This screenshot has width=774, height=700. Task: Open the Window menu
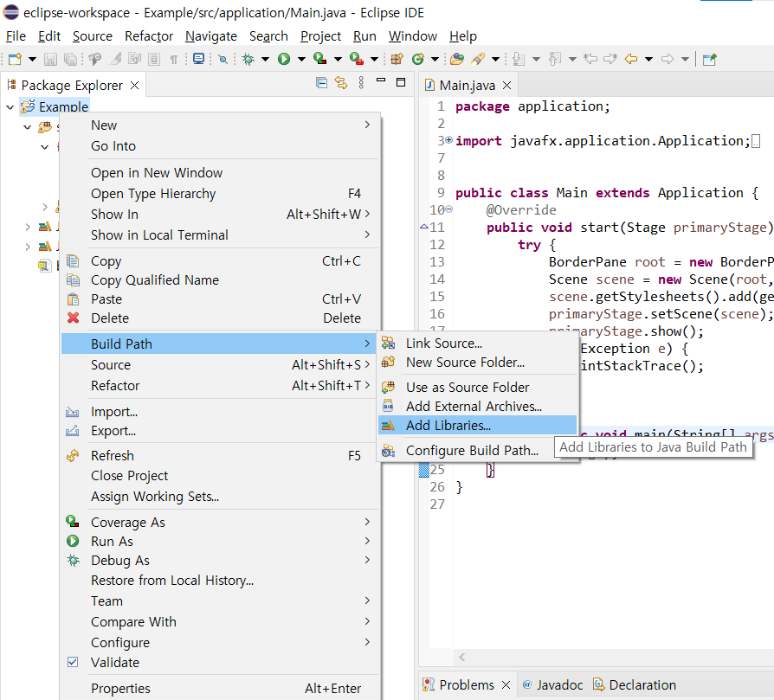[x=412, y=36]
